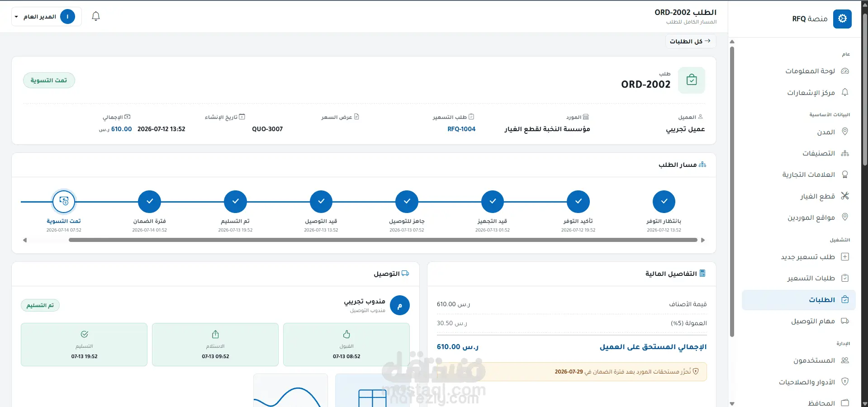The image size is (868, 407).
Task: Click the مهام التوصيل truck icon
Action: (844, 321)
